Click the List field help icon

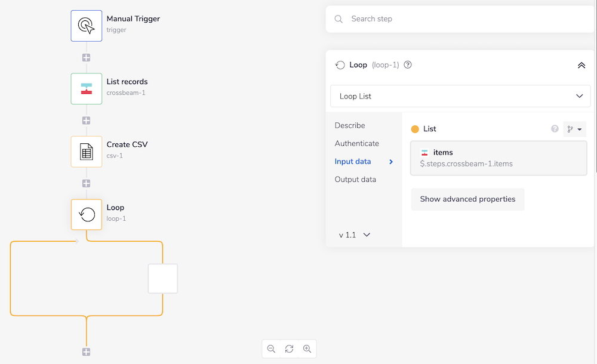point(555,129)
